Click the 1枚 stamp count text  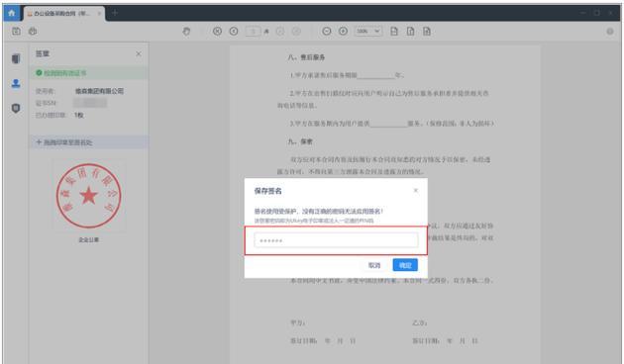[x=79, y=115]
